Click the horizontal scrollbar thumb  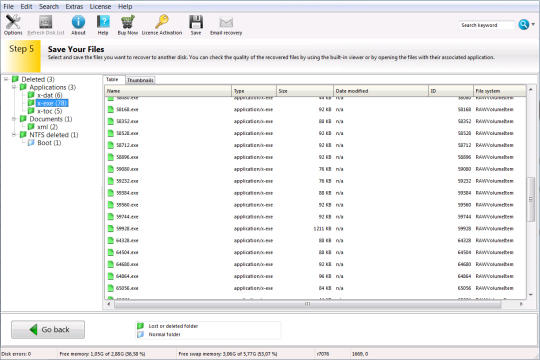pyautogui.click(x=308, y=304)
